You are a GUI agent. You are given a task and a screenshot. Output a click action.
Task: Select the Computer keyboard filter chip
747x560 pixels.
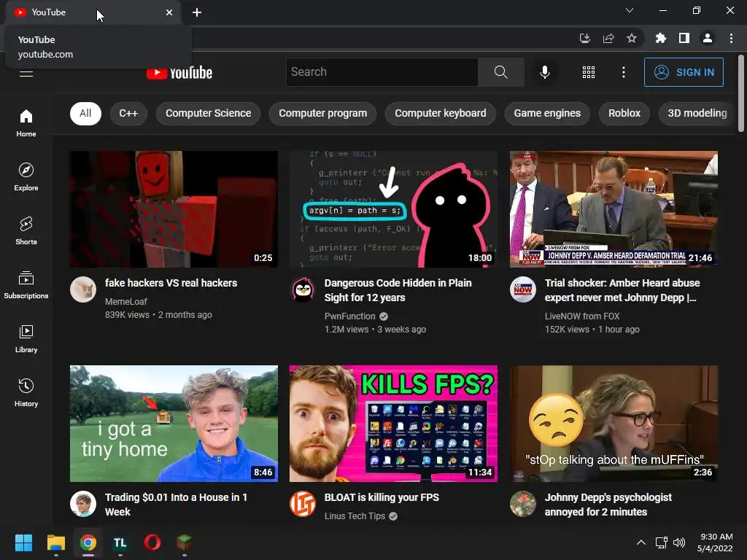point(440,113)
